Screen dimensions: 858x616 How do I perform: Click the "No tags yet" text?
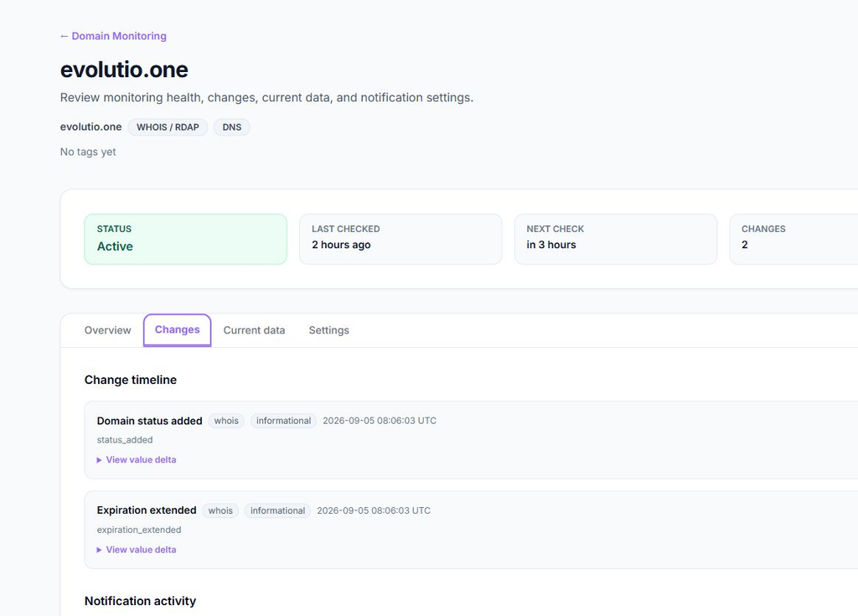[x=88, y=152]
